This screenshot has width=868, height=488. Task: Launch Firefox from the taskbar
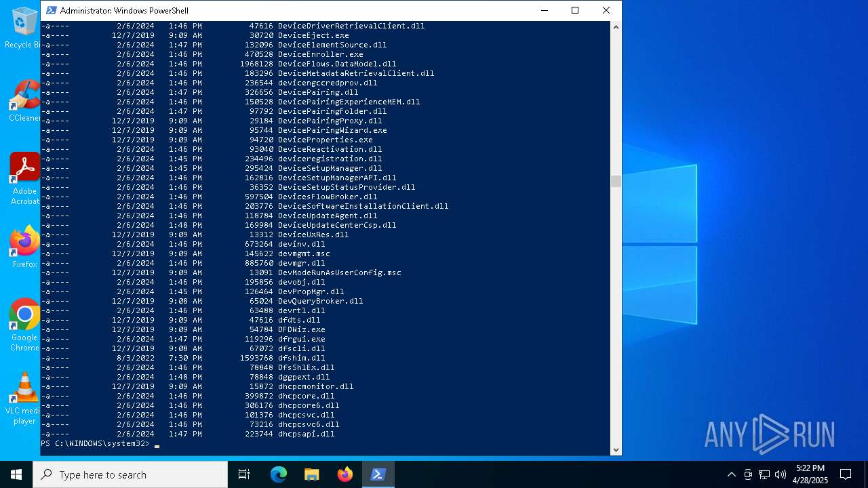pos(345,474)
